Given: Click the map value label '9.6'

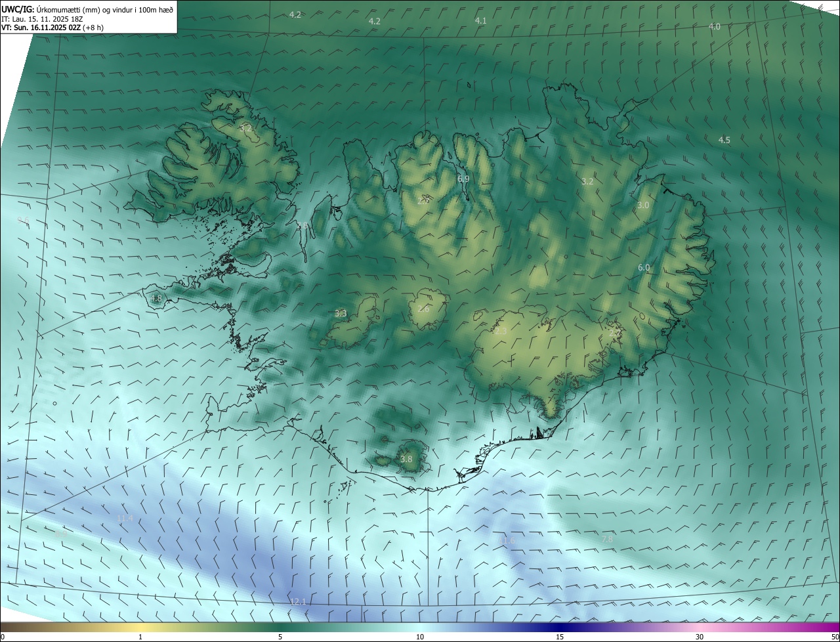Looking at the screenshot, I should (24, 220).
